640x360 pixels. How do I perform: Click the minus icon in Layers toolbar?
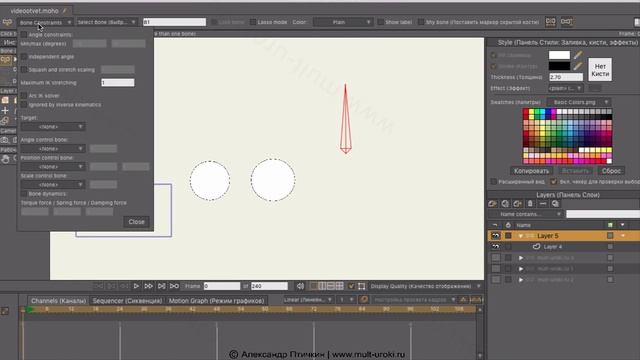(542, 204)
